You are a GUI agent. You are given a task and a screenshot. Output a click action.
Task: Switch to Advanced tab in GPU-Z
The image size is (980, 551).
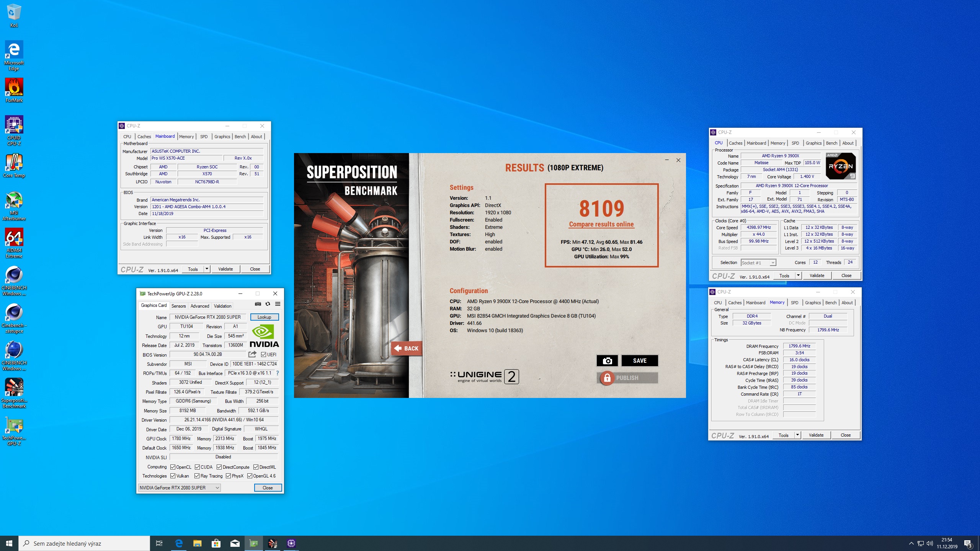pos(200,306)
